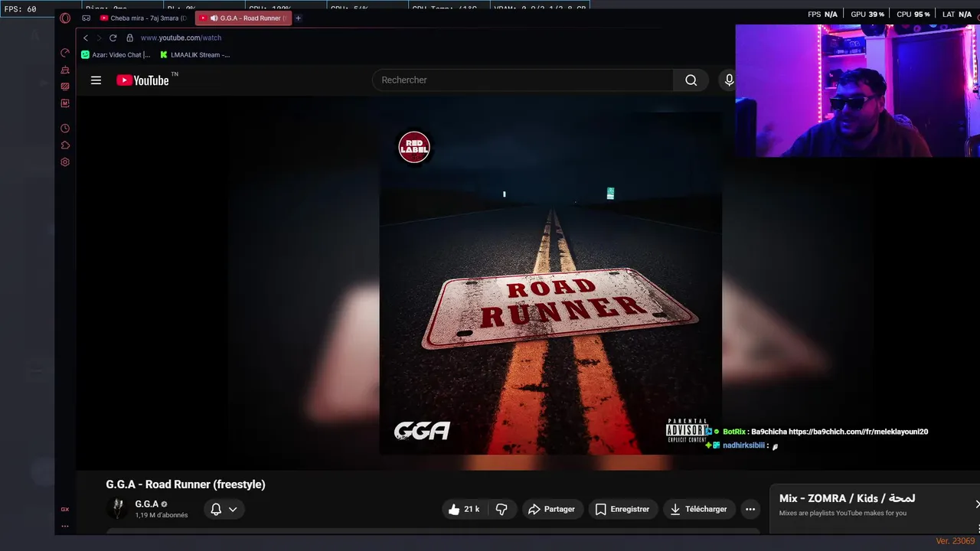Viewport: 980px width, 551px height.
Task: Click the GPU 39 % overlay stat
Action: 867,15
